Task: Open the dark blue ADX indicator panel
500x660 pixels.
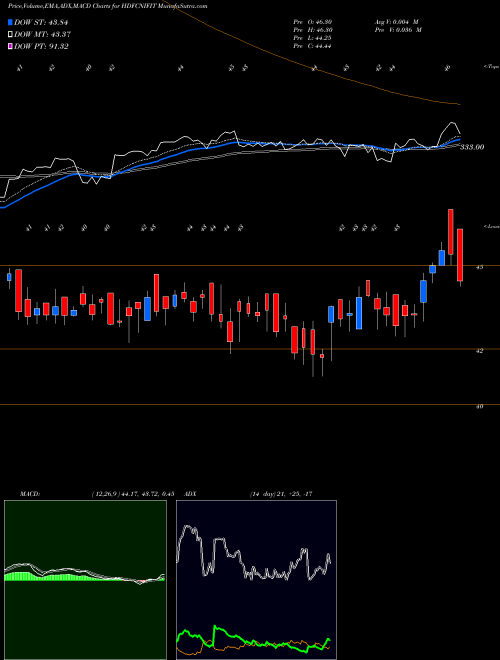Action: click(x=256, y=580)
